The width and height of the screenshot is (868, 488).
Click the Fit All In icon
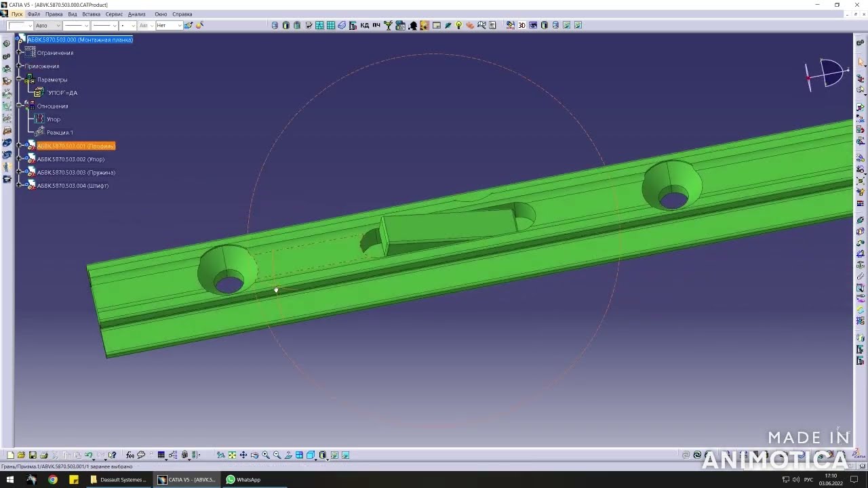tap(232, 455)
